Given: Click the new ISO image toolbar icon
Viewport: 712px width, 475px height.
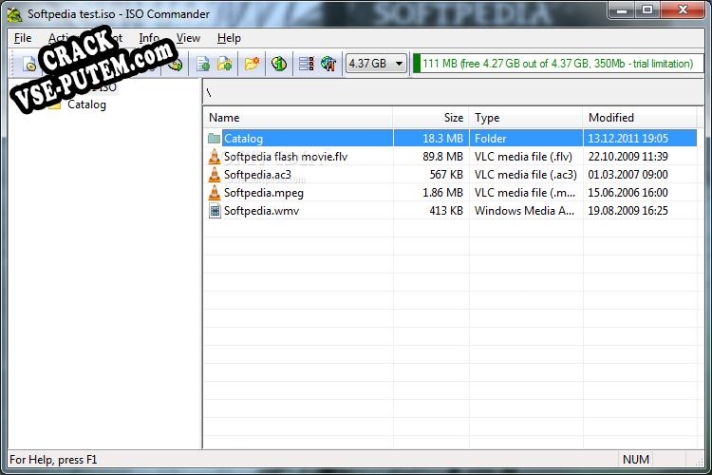Looking at the screenshot, I should coord(30,64).
